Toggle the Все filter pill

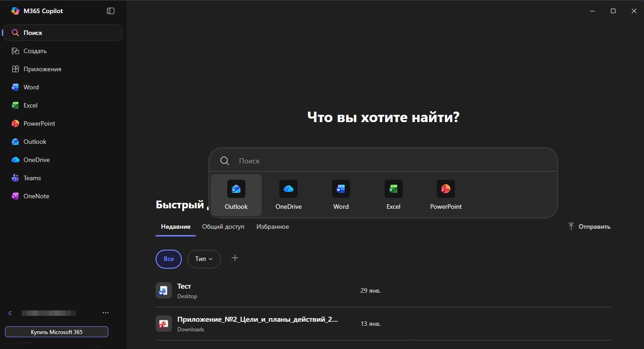pyautogui.click(x=168, y=259)
